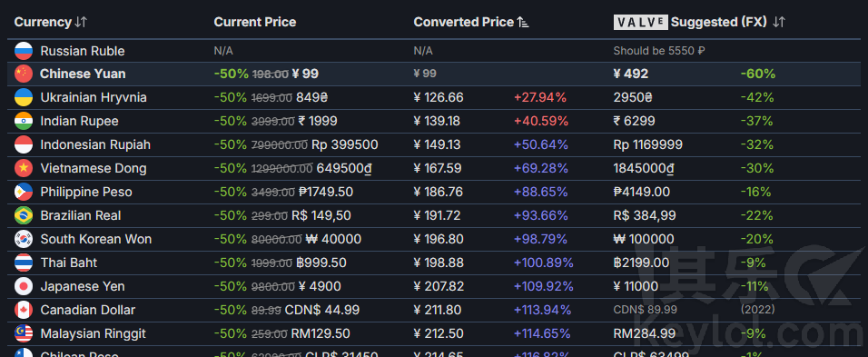Select the South Korean Won row label
The height and width of the screenshot is (357, 868).
[x=95, y=239]
